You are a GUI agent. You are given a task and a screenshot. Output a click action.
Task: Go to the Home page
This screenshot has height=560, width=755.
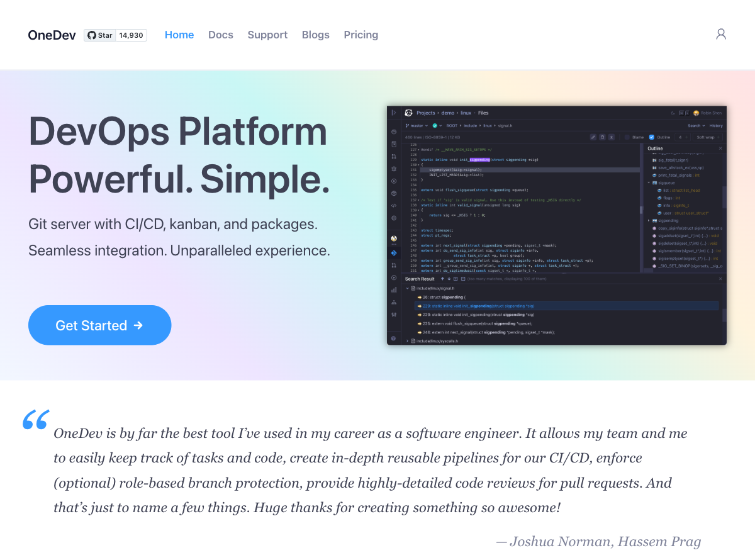[x=179, y=35]
